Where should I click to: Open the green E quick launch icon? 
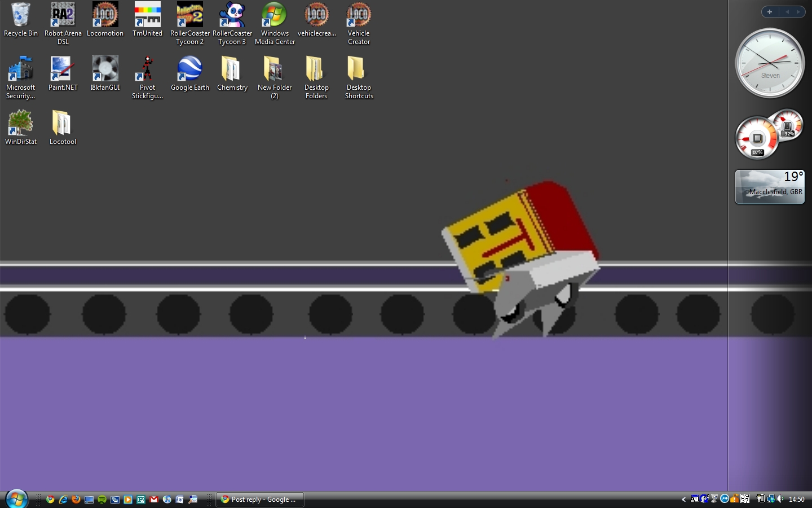coord(141,500)
